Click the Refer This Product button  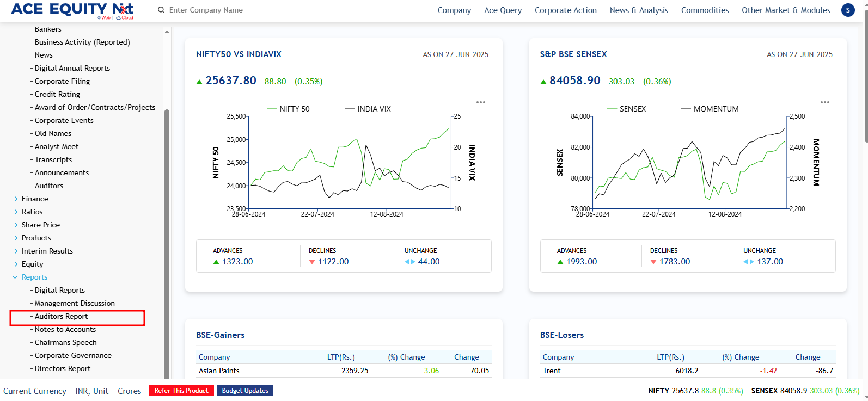tap(181, 391)
